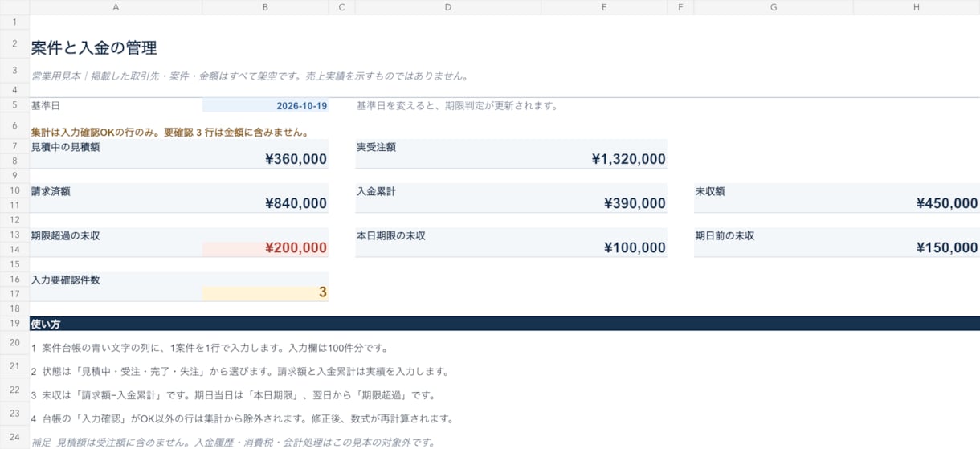Viewport: 980px width, 449px height.
Task: Click the subtitle beginning 営業用見本
Action: click(x=250, y=76)
